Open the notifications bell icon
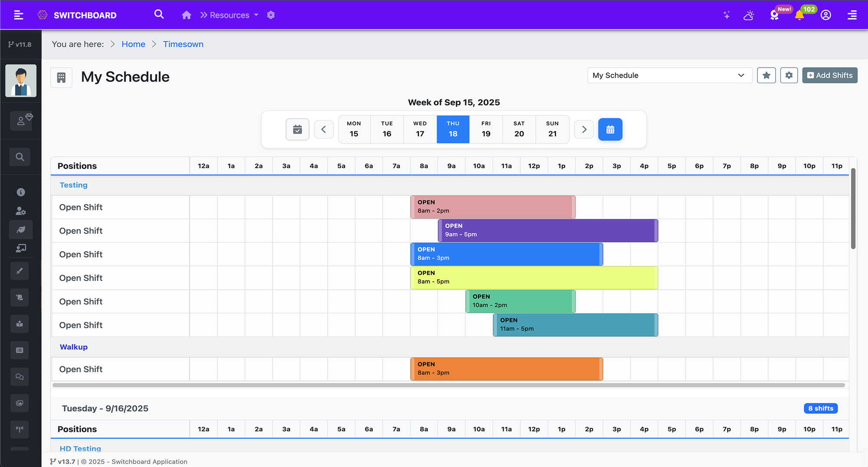868x467 pixels. coord(799,15)
